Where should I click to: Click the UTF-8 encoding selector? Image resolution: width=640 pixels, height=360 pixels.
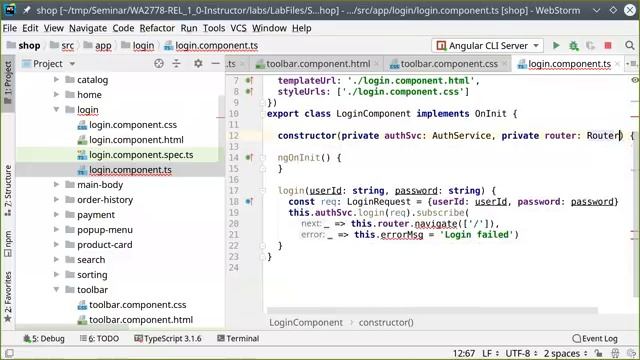tap(521, 353)
